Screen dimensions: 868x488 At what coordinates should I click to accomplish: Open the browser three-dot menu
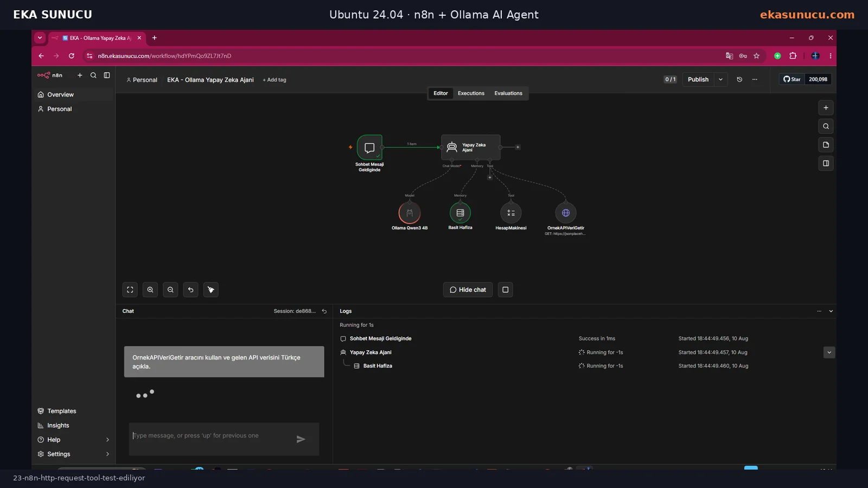(x=830, y=56)
